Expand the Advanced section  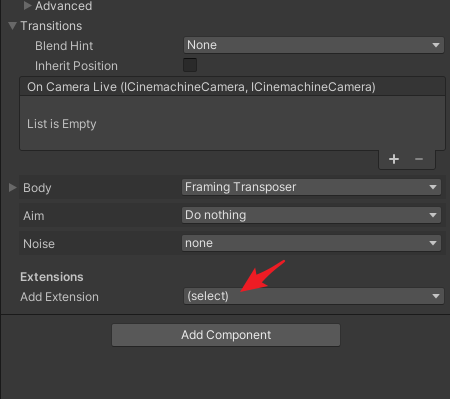(x=28, y=6)
